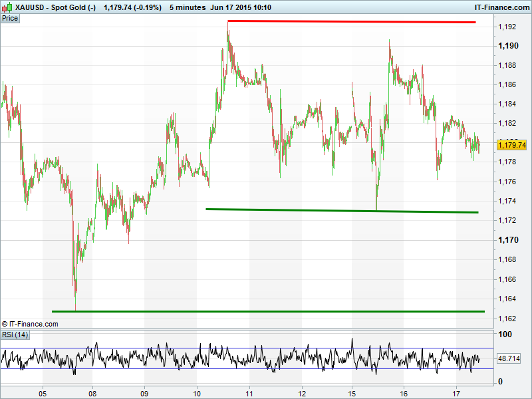
Task: Click date label 05 on time axis
Action: pyautogui.click(x=43, y=392)
